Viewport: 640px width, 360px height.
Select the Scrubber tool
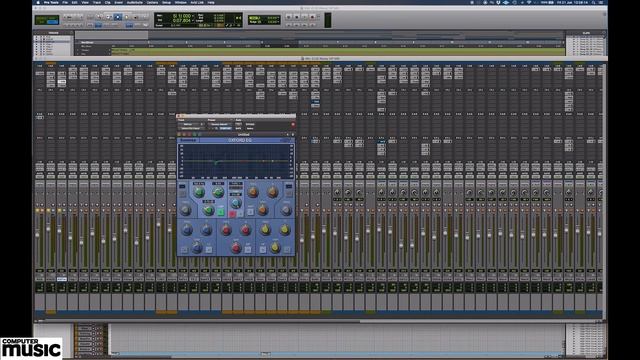(x=136, y=17)
